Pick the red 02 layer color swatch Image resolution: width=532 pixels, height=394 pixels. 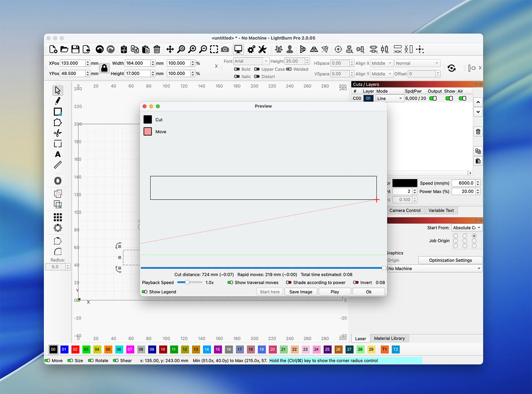pos(75,350)
